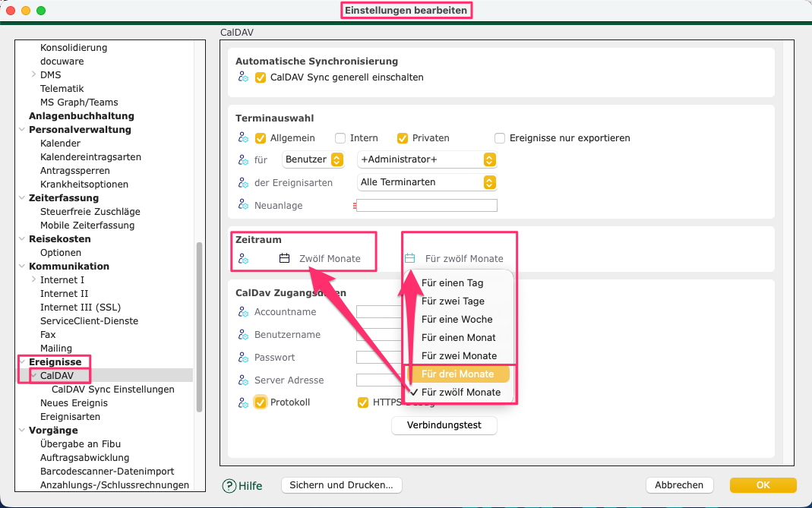The height and width of the screenshot is (508, 812).
Task: Click the settings tree vertical scrollbar
Action: (x=199, y=327)
